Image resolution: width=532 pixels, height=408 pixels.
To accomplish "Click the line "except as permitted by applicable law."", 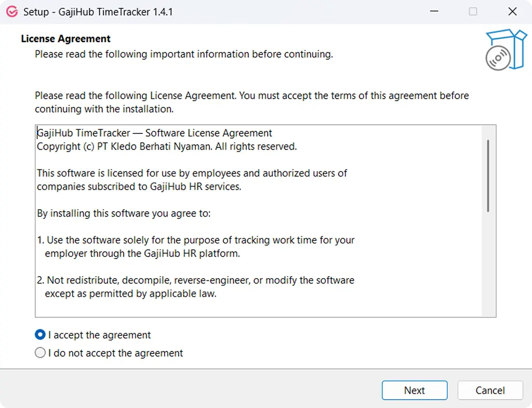I will click(x=130, y=293).
